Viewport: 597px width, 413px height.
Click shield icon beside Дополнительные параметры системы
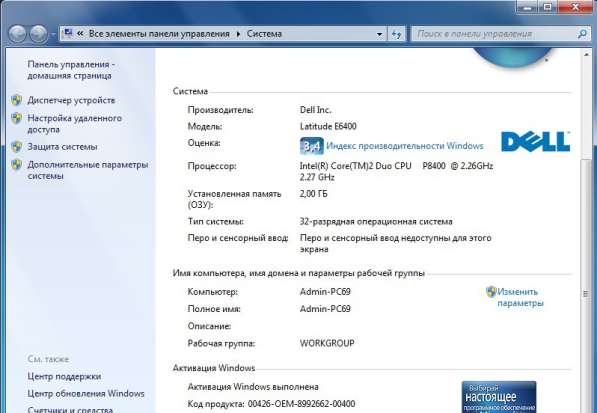point(16,165)
